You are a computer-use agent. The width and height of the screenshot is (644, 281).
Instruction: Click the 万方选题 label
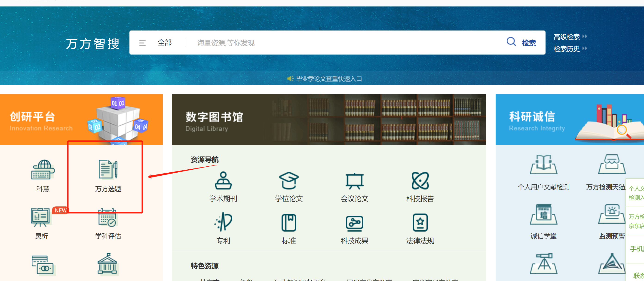pyautogui.click(x=108, y=189)
